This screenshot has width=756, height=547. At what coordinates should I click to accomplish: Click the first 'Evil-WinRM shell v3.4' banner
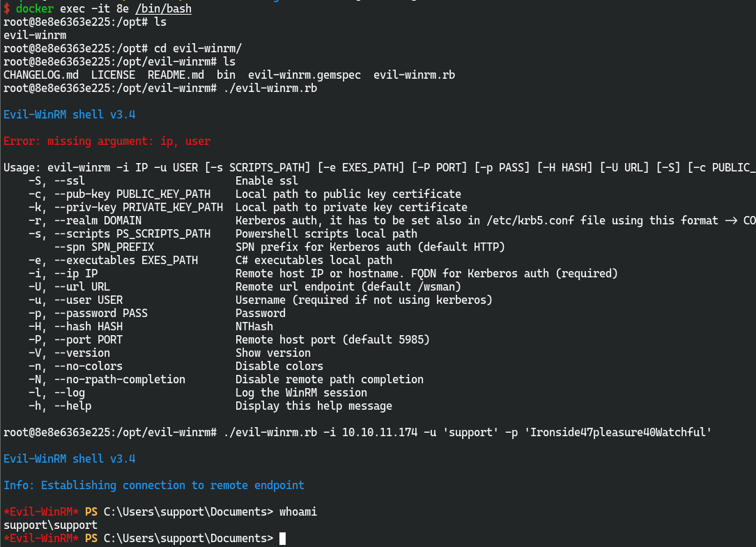[70, 115]
